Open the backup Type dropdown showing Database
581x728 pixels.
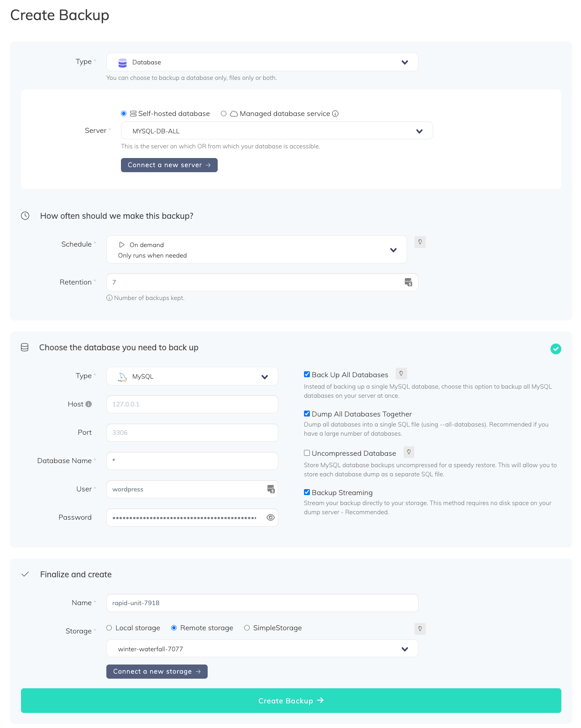tap(262, 62)
